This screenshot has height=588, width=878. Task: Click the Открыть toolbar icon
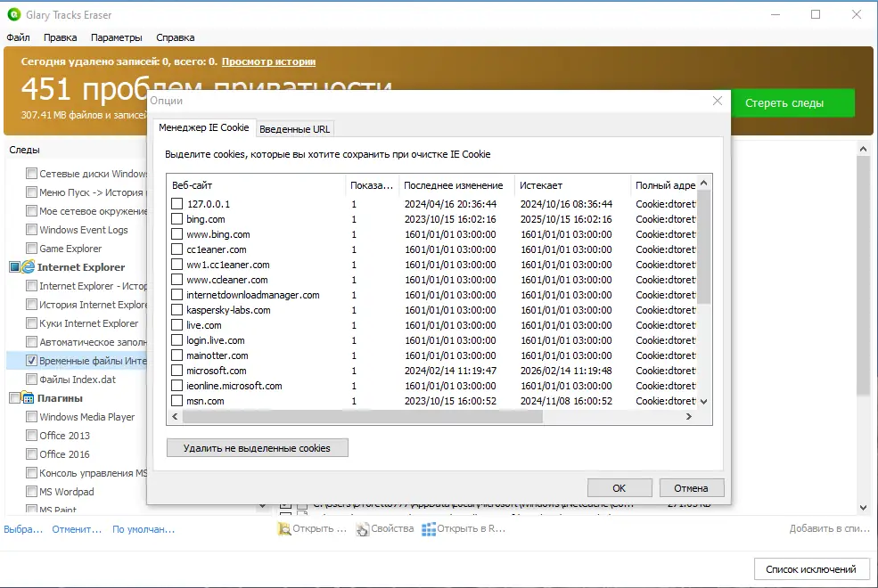(284, 528)
